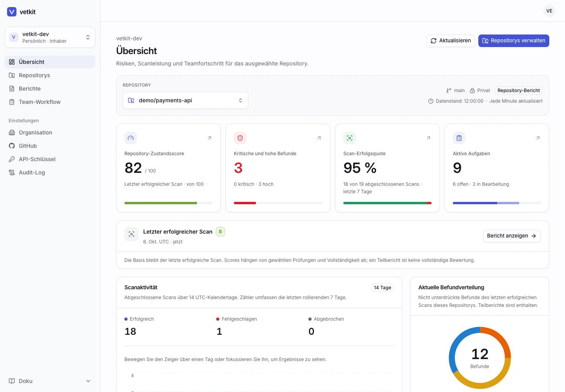Open the vetkit-dev workspace switcher

pyautogui.click(x=50, y=37)
